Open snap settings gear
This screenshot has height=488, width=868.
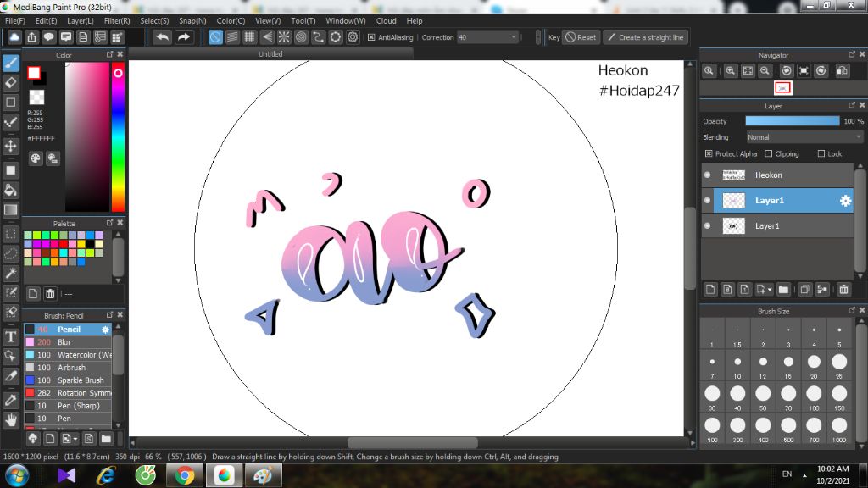coord(353,37)
